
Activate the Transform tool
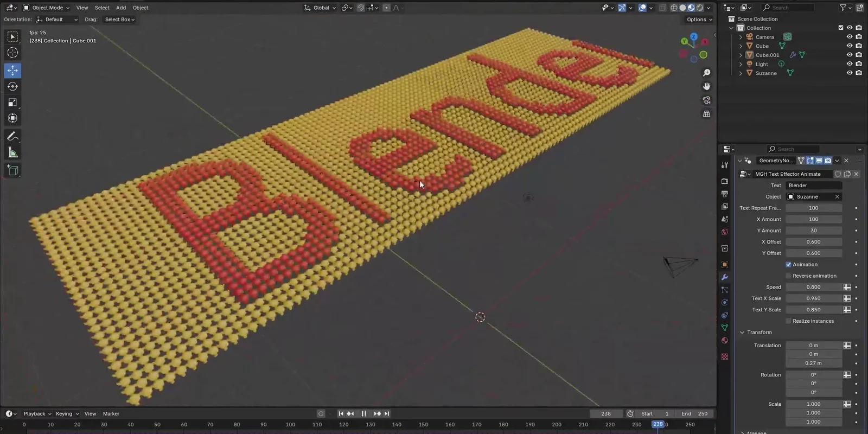[x=12, y=118]
